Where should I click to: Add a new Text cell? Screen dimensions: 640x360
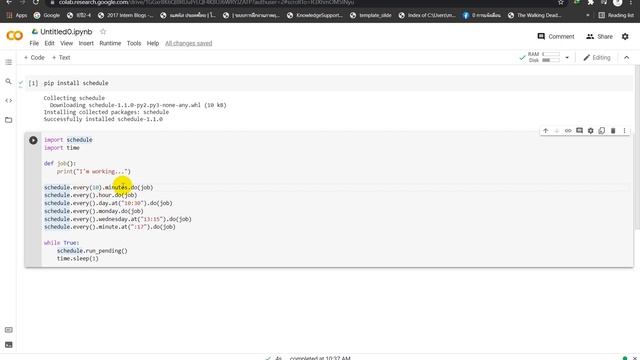[61, 58]
